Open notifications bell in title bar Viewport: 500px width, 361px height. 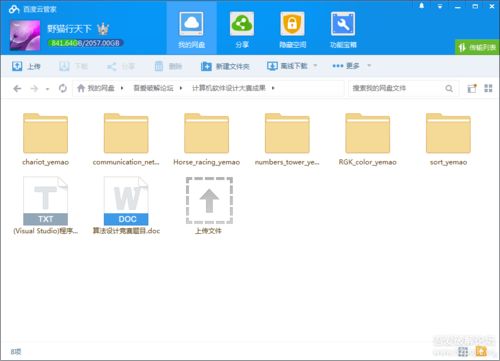tap(422, 6)
